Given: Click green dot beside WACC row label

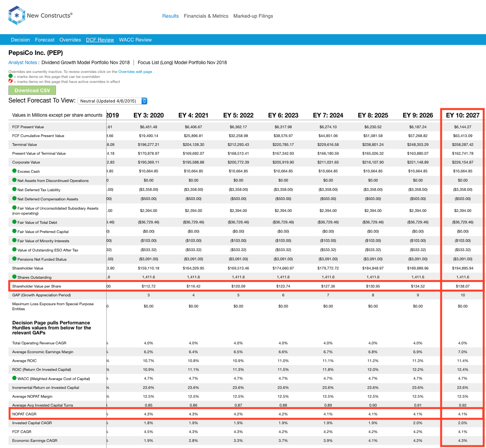Looking at the screenshot, I should (15, 378).
